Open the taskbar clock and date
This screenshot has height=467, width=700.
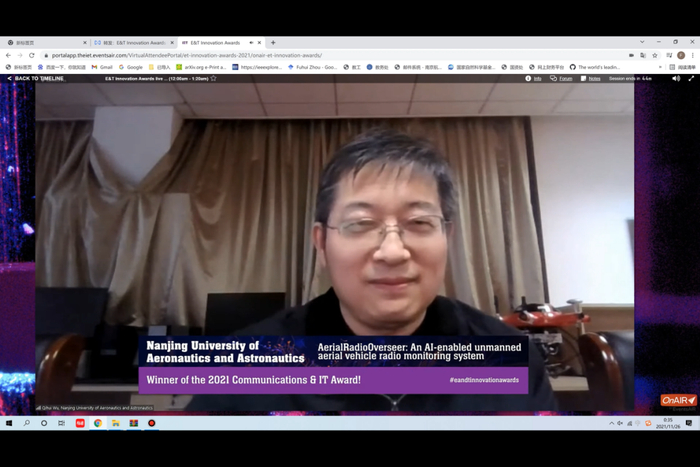tap(668, 423)
